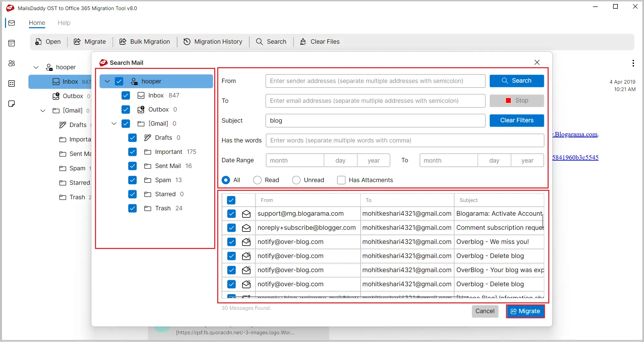Open the notes icon in sidebar

click(x=12, y=103)
